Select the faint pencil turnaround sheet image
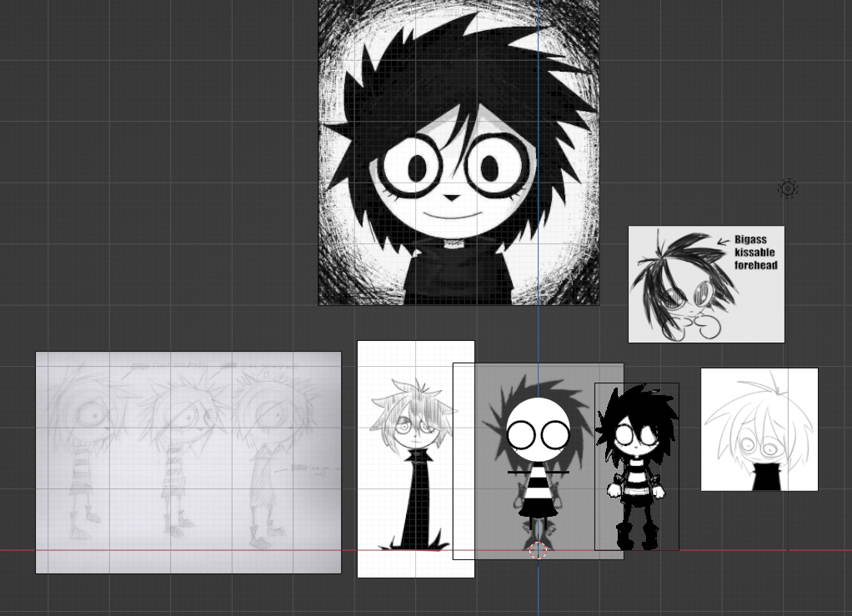Image resolution: width=852 pixels, height=616 pixels. tap(188, 463)
